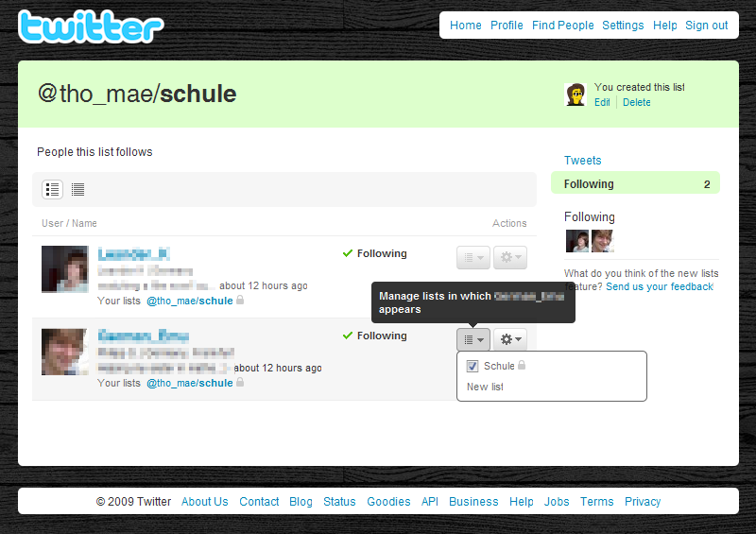Viewport: 756px width, 534px height.
Task: Switch to compact list view icon
Action: tap(77, 189)
